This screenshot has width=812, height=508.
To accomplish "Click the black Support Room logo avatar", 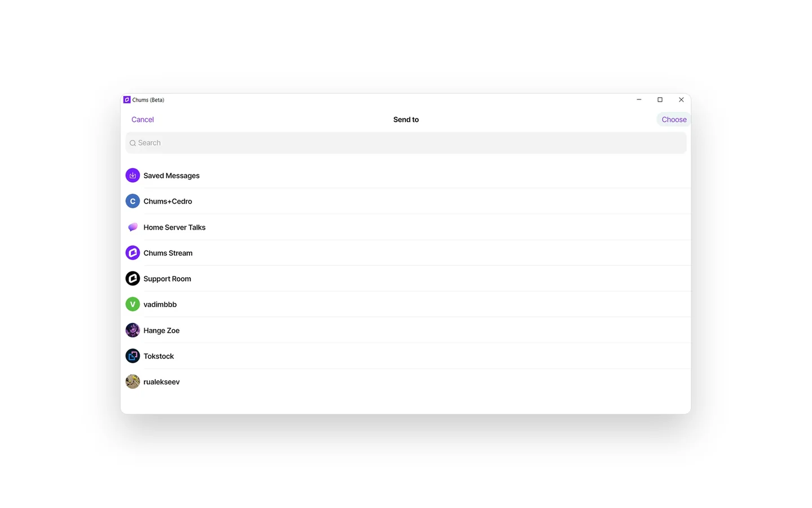I will pos(133,278).
